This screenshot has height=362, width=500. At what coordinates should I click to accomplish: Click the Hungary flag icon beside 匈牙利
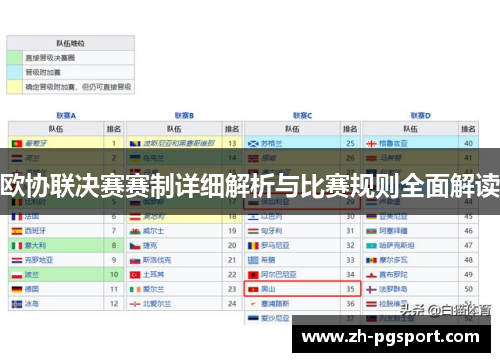253,231
